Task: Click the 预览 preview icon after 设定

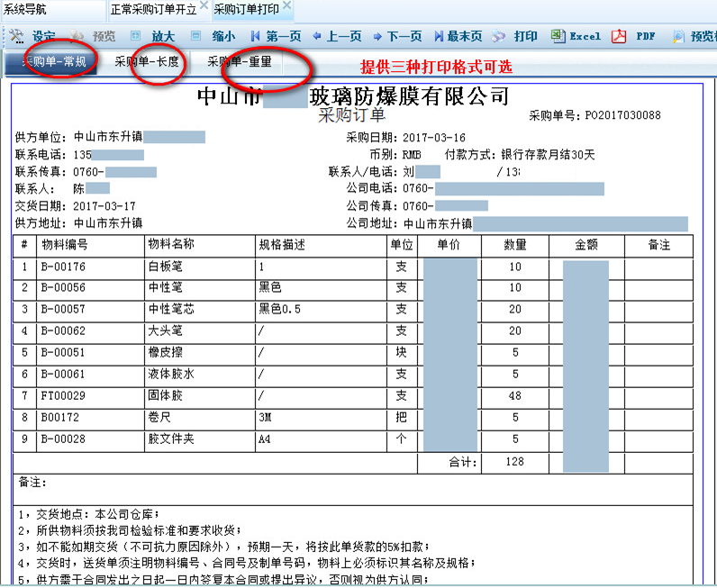Action: pos(93,37)
